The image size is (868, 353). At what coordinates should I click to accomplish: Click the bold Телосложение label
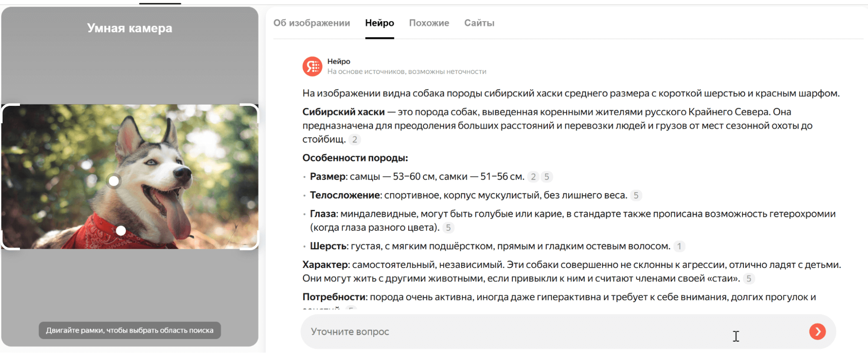tap(345, 195)
